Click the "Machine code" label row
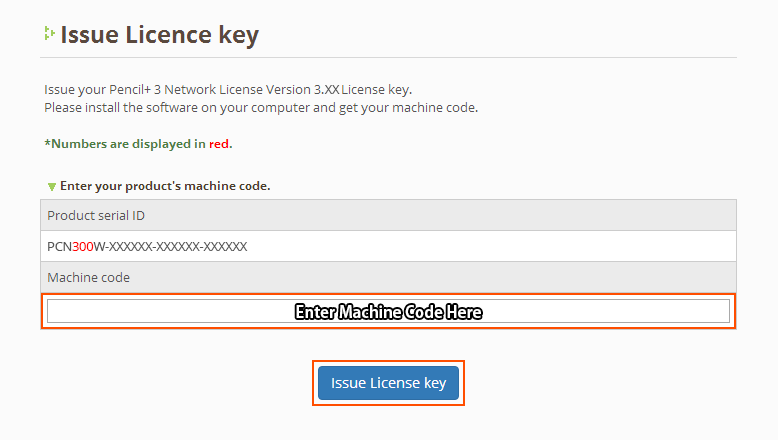Viewport: 778px width, 440px height. click(x=388, y=277)
